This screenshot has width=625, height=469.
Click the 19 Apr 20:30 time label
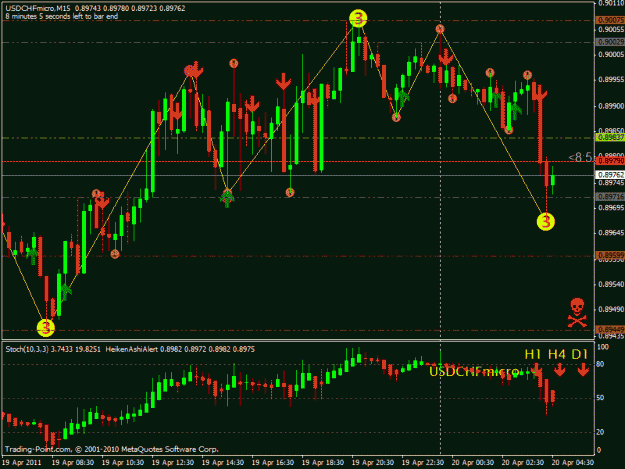point(373,463)
